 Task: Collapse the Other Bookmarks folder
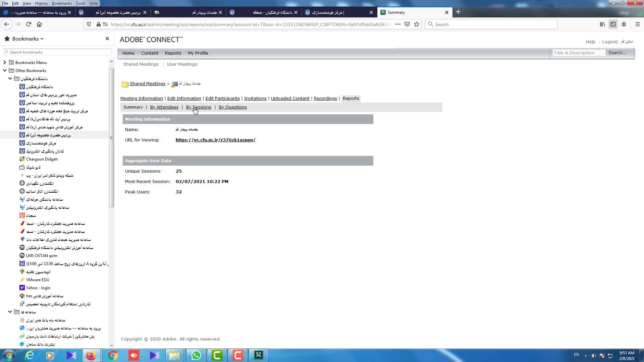pyautogui.click(x=5, y=70)
